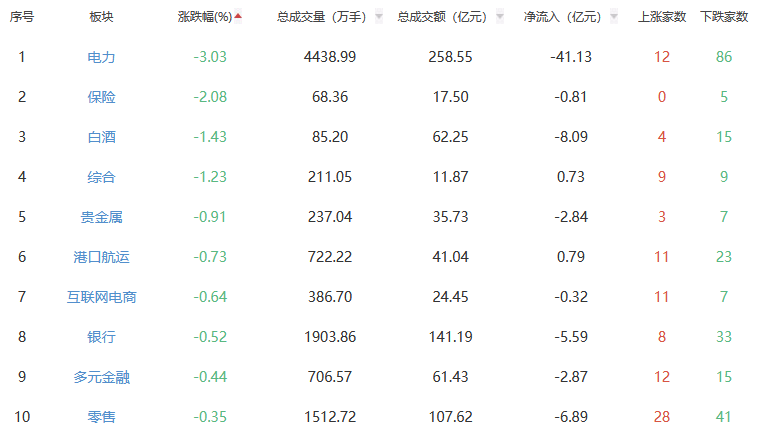Click the 上涨家数 column header
The width and height of the screenshot is (760, 439).
[x=662, y=17]
